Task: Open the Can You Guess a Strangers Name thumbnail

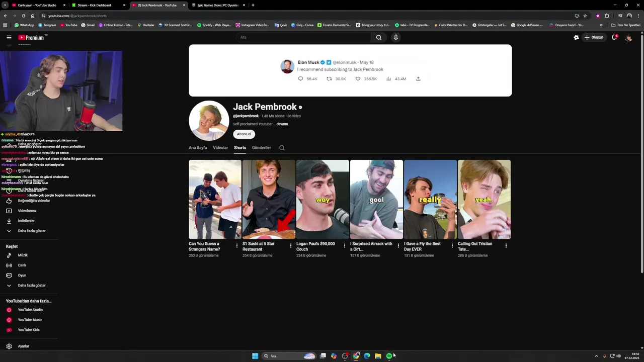Action: (x=215, y=200)
